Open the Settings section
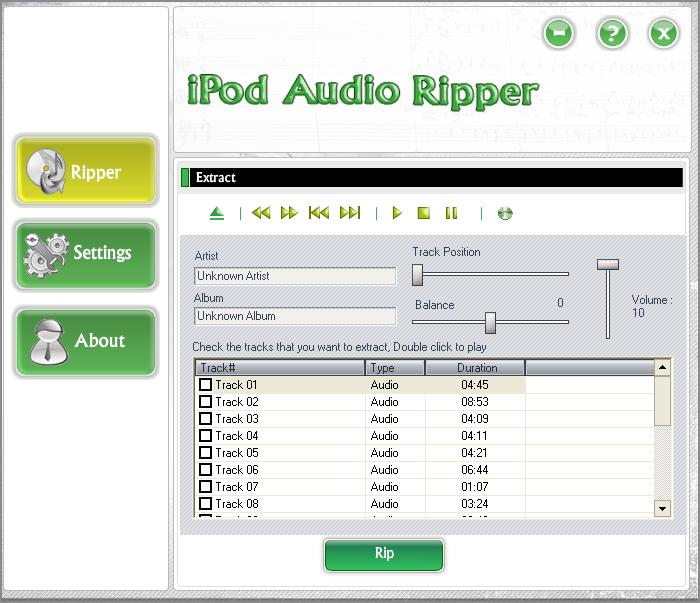This screenshot has height=603, width=700. (x=86, y=256)
